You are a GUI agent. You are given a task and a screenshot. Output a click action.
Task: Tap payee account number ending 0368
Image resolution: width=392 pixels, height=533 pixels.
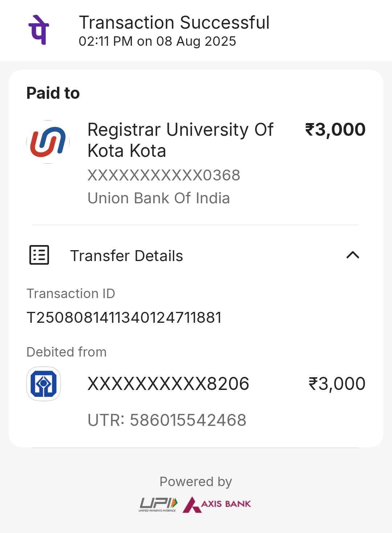(x=164, y=175)
